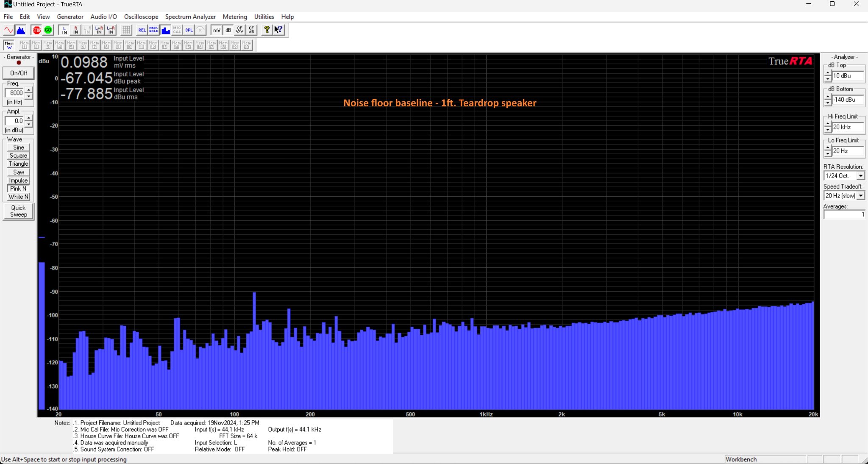Select the Saw waveform
The width and height of the screenshot is (868, 464).
click(x=19, y=172)
